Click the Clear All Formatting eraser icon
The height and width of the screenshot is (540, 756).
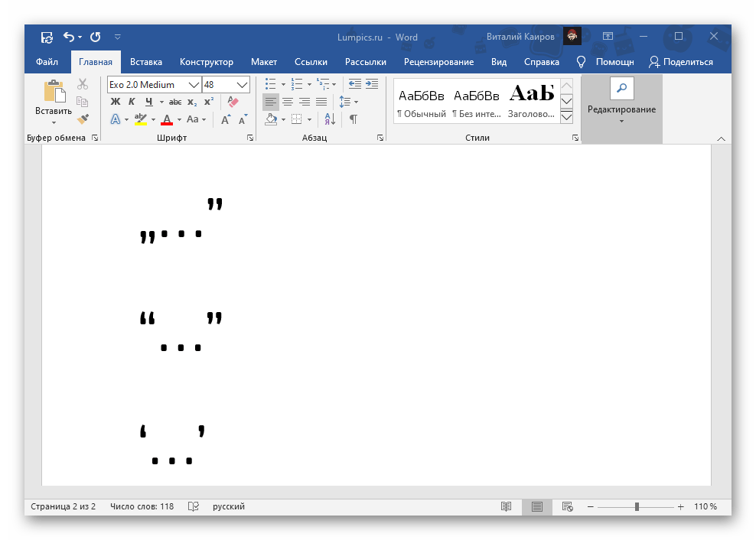click(233, 102)
